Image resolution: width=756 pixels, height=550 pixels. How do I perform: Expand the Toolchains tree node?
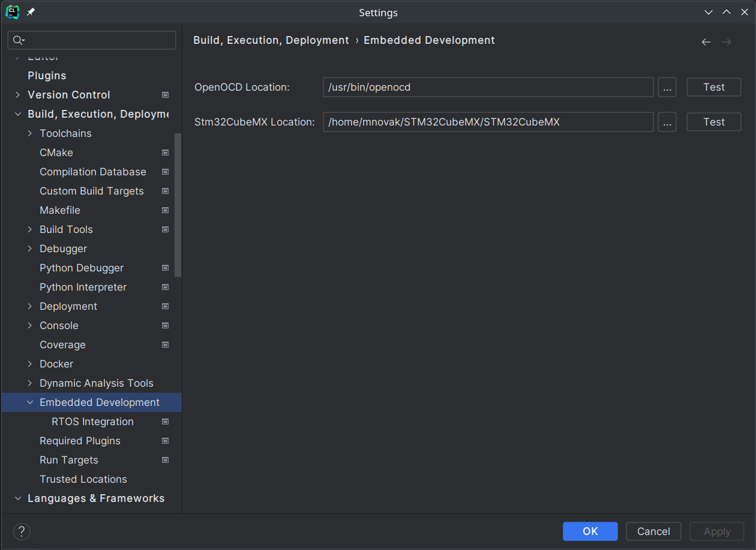click(x=29, y=133)
